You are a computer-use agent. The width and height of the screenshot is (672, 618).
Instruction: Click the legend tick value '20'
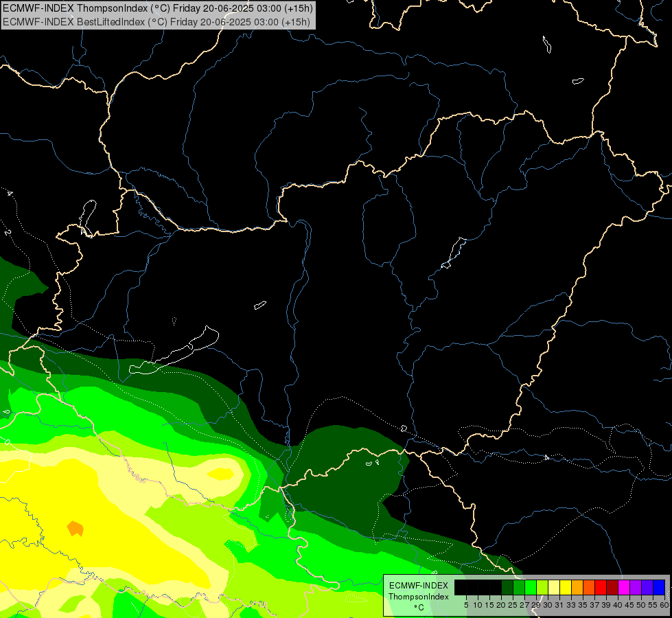pos(501,605)
